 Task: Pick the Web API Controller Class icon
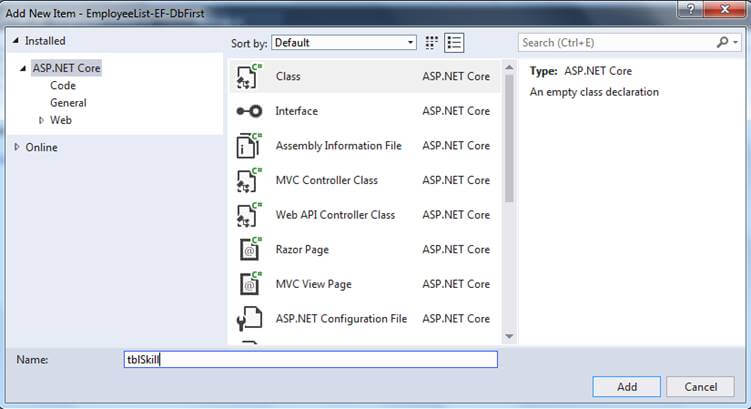point(249,215)
